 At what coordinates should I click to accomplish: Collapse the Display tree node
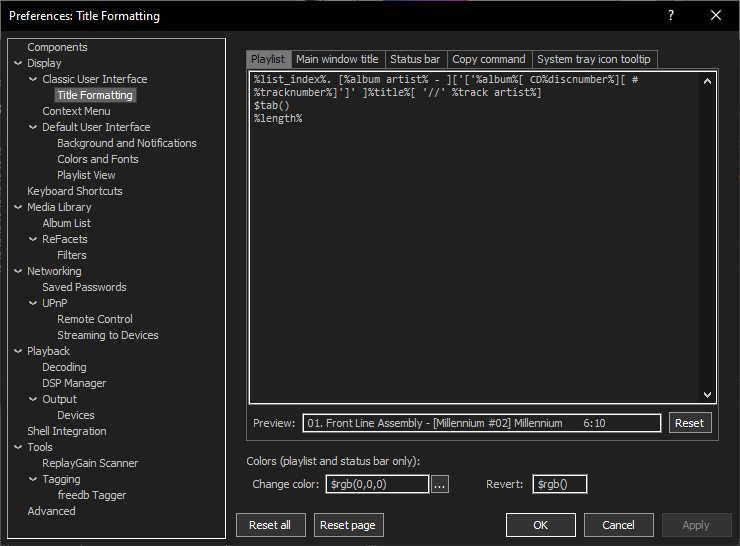coord(18,63)
